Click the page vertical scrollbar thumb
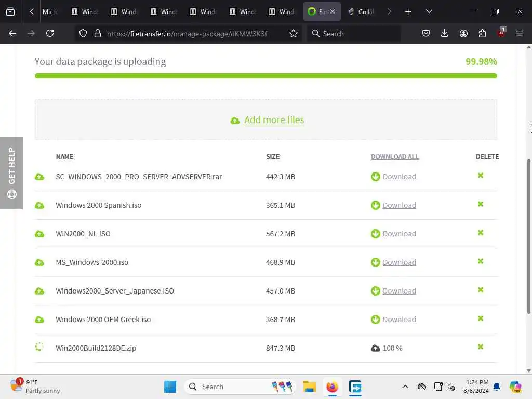Image resolution: width=532 pixels, height=399 pixels. pos(528,236)
